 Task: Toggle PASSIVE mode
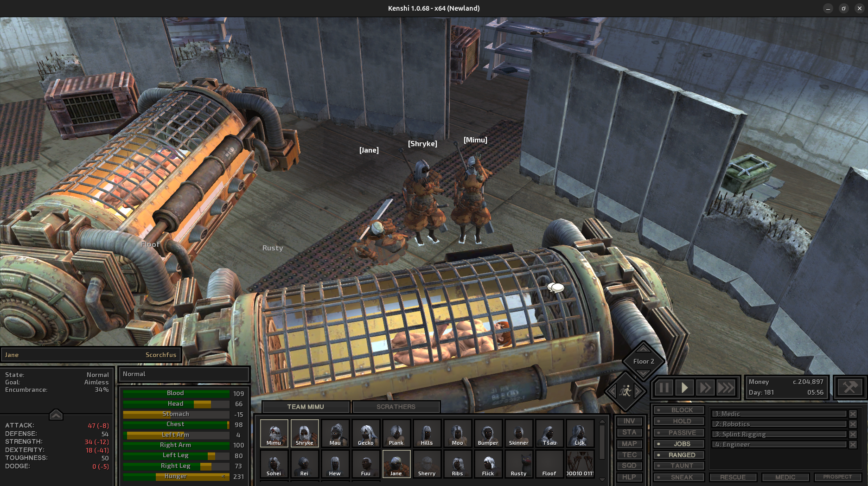679,433
